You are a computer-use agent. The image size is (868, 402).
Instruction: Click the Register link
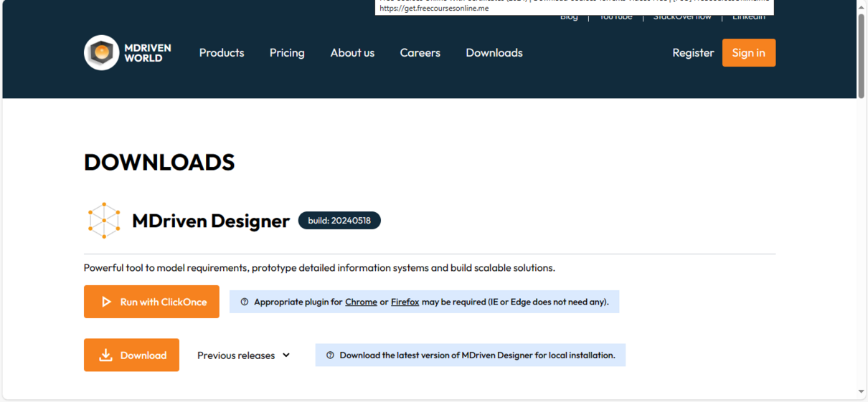693,52
